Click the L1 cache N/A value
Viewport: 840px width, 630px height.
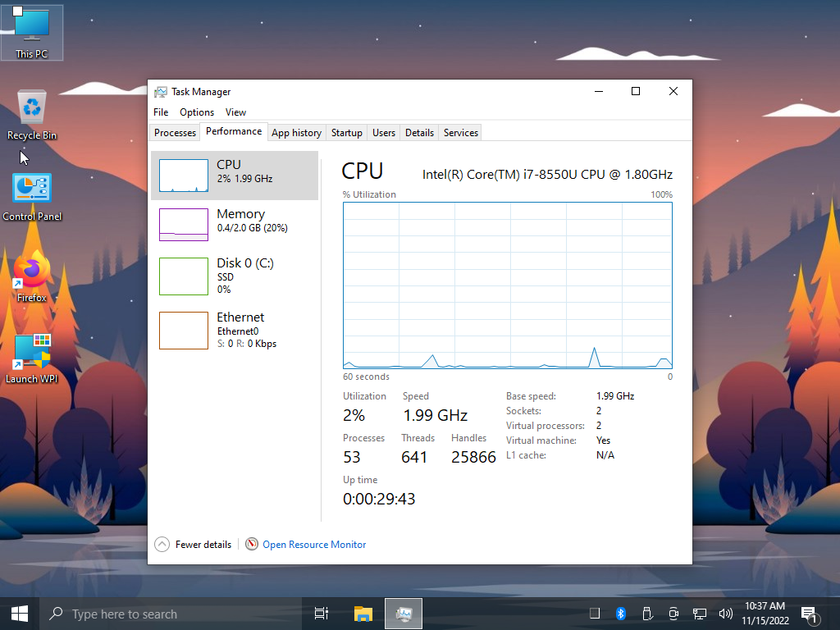[605, 455]
